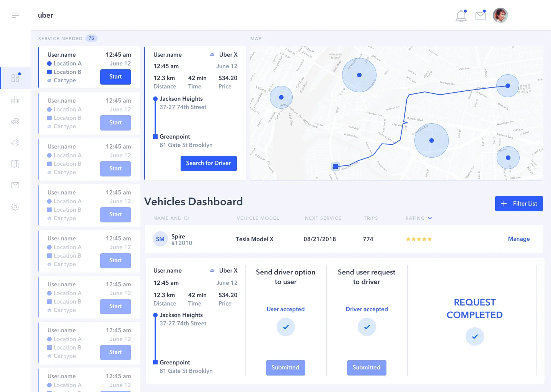Open the bar chart statistics sidebar icon
This screenshot has width=551, height=392.
pyautogui.click(x=15, y=100)
